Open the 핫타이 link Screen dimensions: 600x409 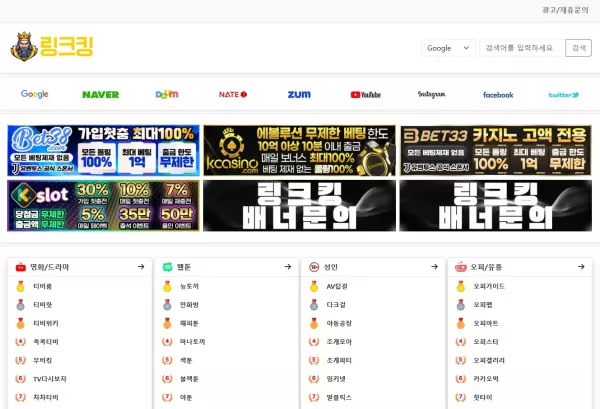tap(483, 397)
